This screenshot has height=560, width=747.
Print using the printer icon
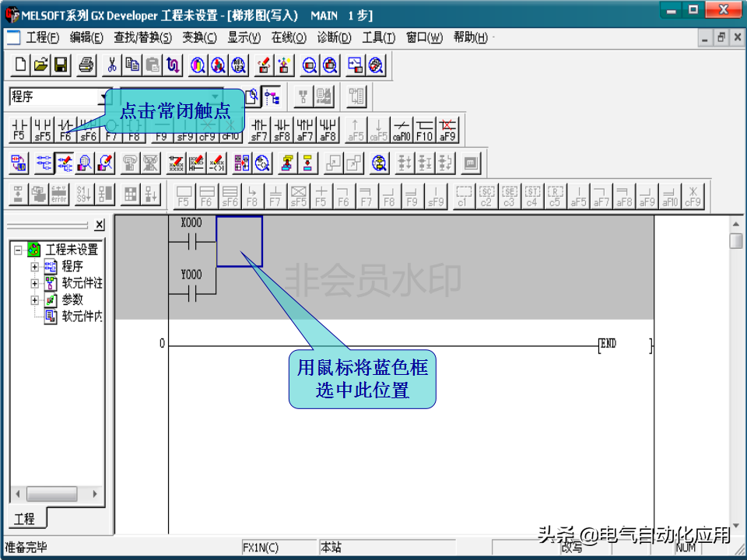(x=86, y=65)
